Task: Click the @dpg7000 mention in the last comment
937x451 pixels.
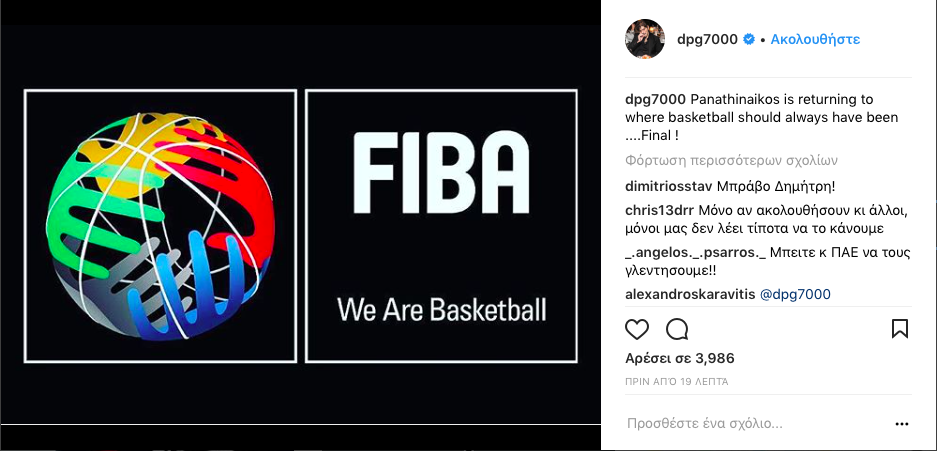Action: [795, 294]
